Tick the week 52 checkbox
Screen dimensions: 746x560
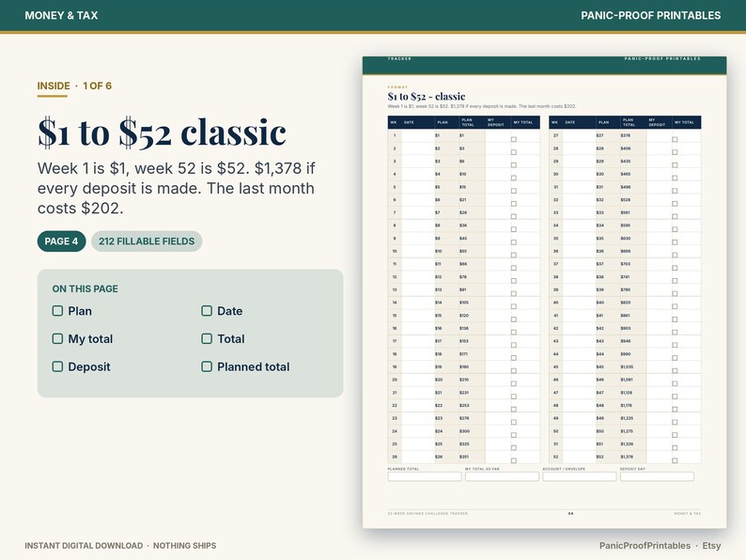point(675,460)
